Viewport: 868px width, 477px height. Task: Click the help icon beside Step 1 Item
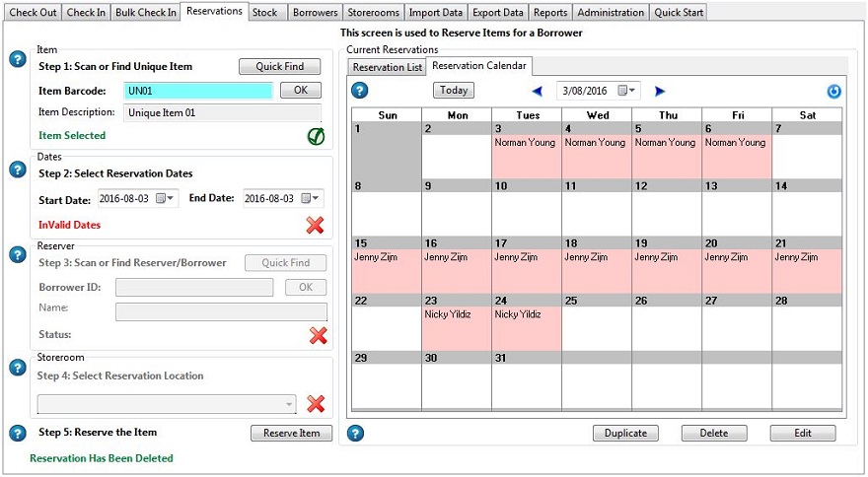click(17, 60)
